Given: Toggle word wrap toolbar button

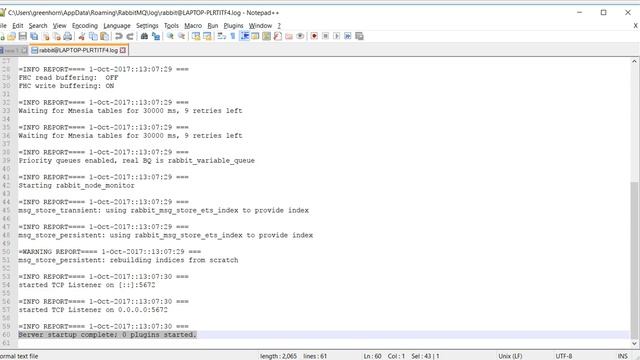Looking at the screenshot, I should [222, 36].
